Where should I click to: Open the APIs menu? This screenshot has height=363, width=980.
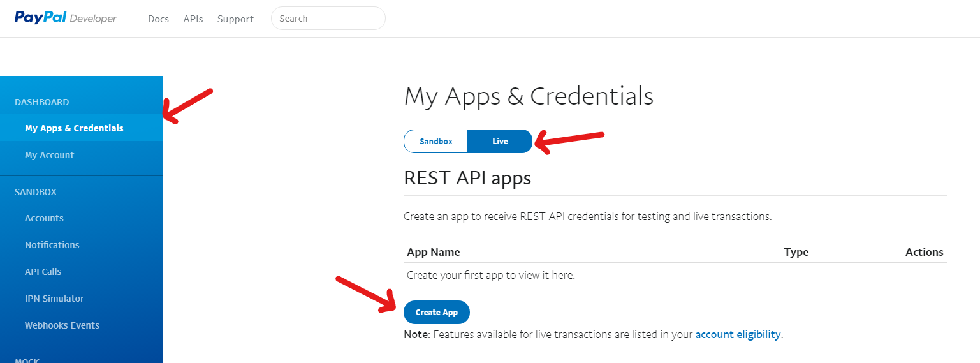193,19
